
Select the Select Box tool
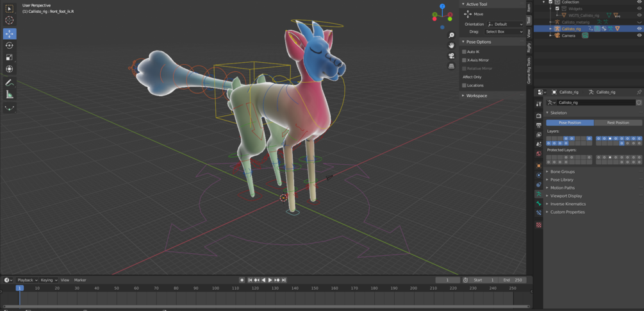click(10, 8)
